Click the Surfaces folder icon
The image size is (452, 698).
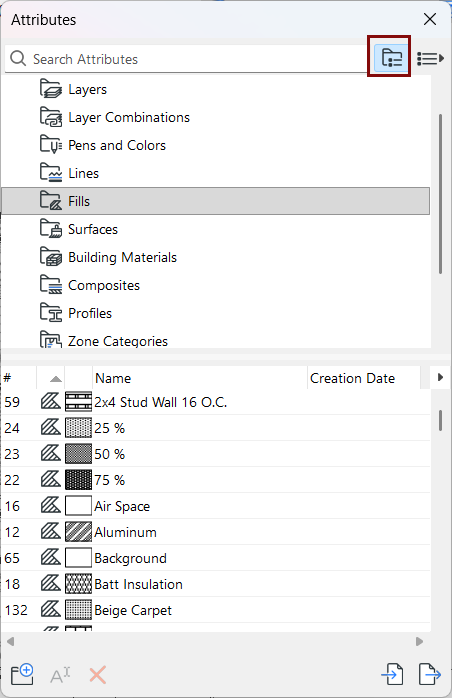(x=51, y=229)
